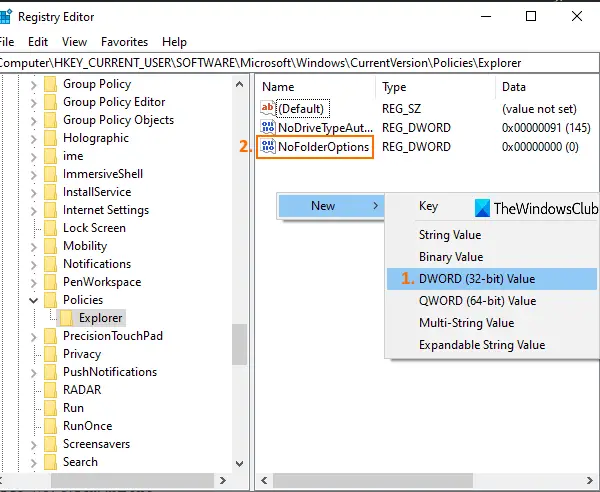Click tree pane scroll down arrow
Viewport: 600px width, 492px height.
point(240,464)
